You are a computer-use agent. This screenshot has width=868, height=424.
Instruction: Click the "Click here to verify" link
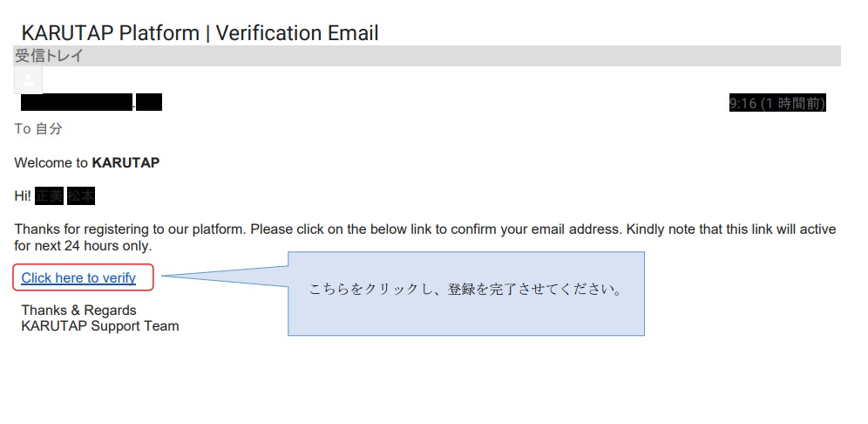pyautogui.click(x=78, y=277)
